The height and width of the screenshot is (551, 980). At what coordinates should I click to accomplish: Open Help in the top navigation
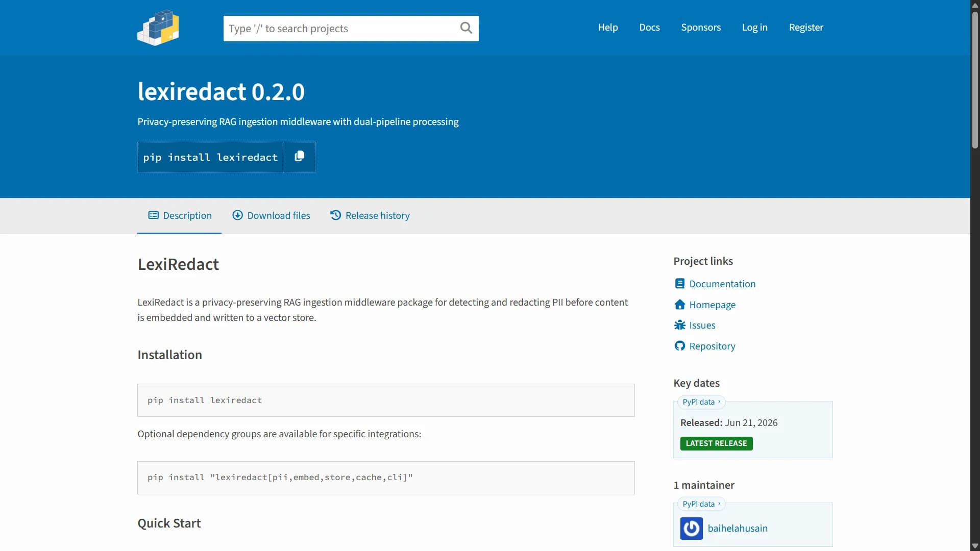(608, 28)
